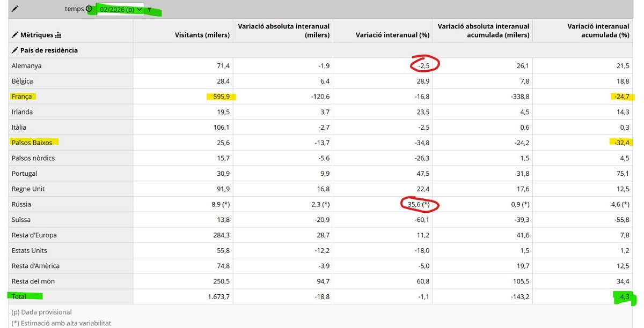The width and height of the screenshot is (644, 328).
Task: Click the circled 35,6 (*) in Rússia row
Action: [x=419, y=204]
